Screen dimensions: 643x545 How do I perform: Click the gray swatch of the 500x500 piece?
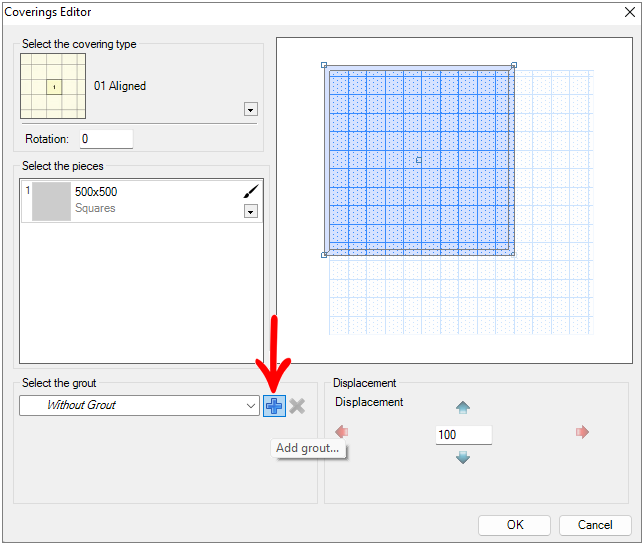tap(52, 201)
